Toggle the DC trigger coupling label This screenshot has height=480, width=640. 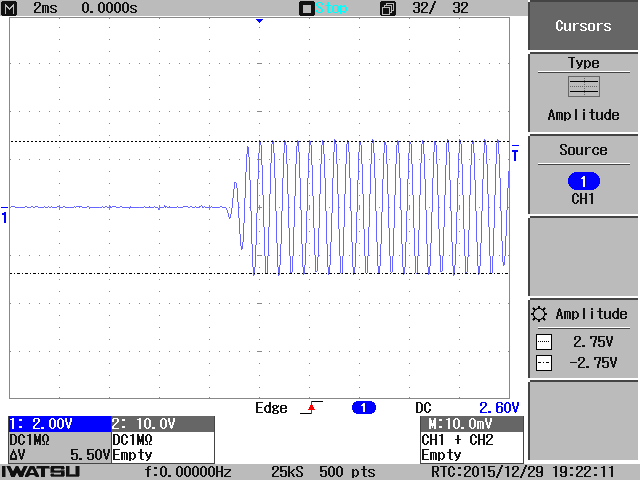pyautogui.click(x=423, y=408)
